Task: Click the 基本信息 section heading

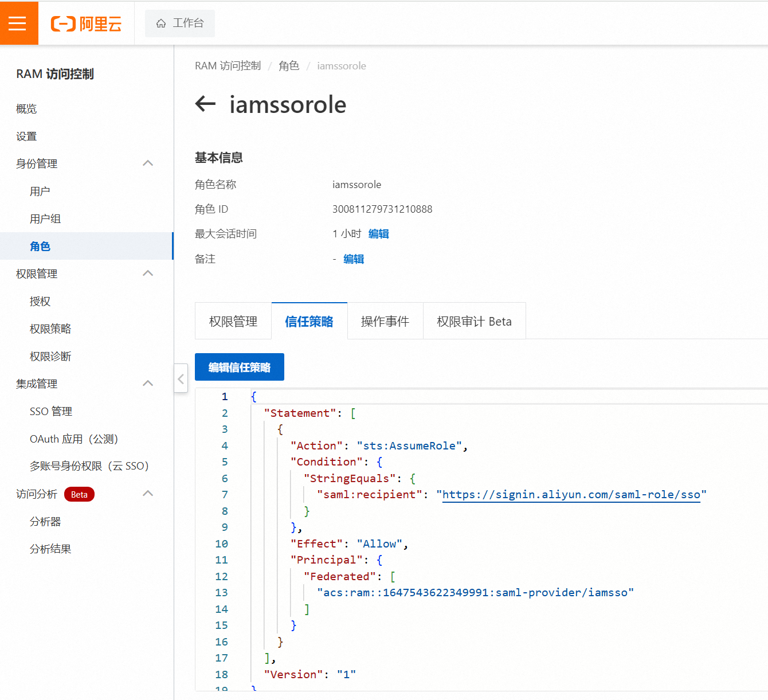Action: coord(219,158)
